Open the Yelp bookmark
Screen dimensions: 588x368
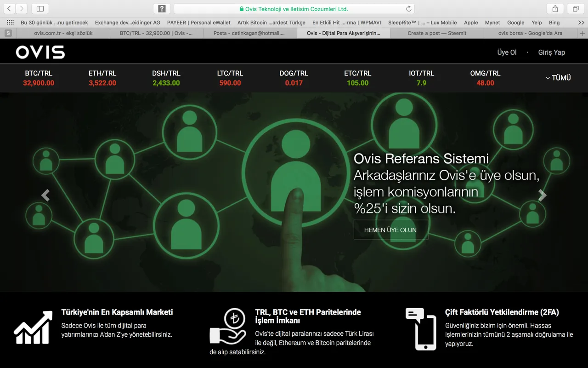click(x=537, y=22)
